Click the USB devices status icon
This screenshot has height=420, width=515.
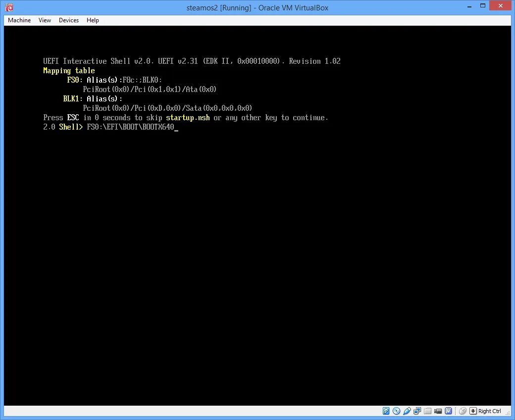[407, 411]
